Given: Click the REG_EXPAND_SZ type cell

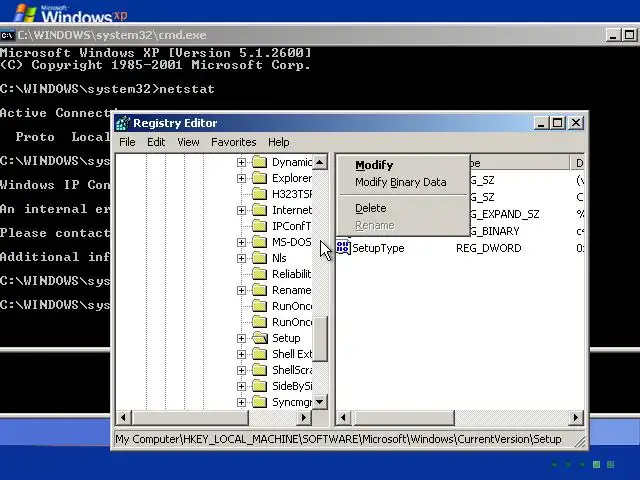Looking at the screenshot, I should point(504,214).
